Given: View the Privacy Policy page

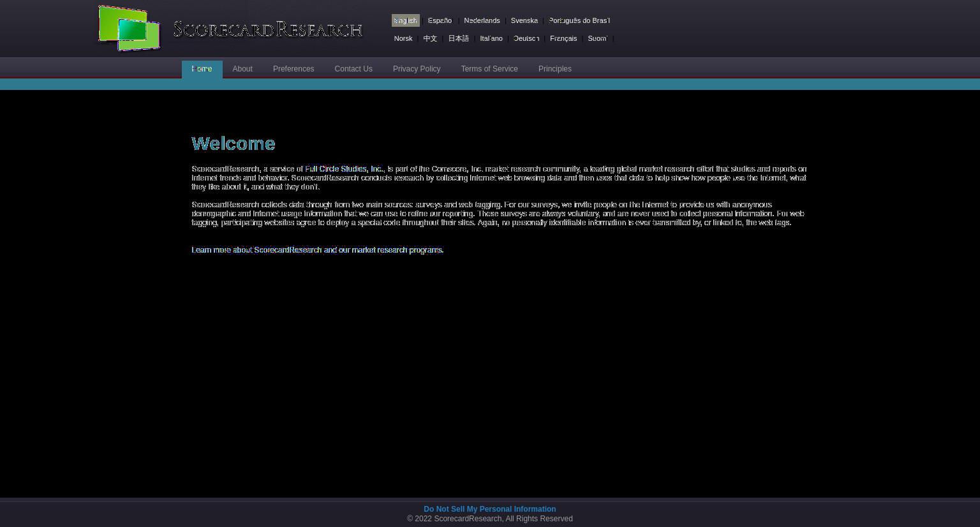Looking at the screenshot, I should [x=417, y=69].
